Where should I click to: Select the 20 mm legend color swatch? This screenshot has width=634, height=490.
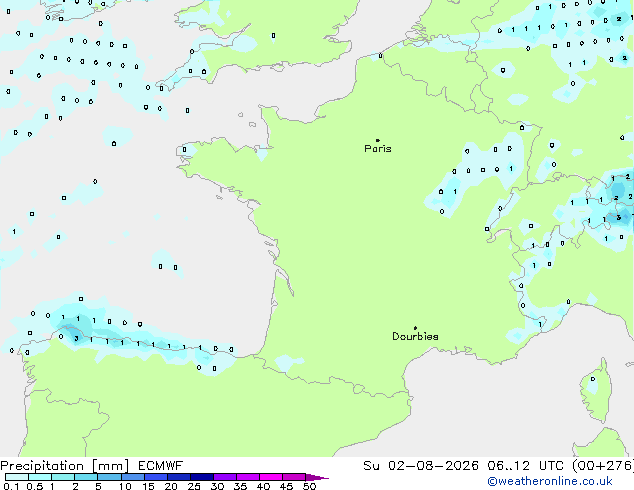[178, 477]
